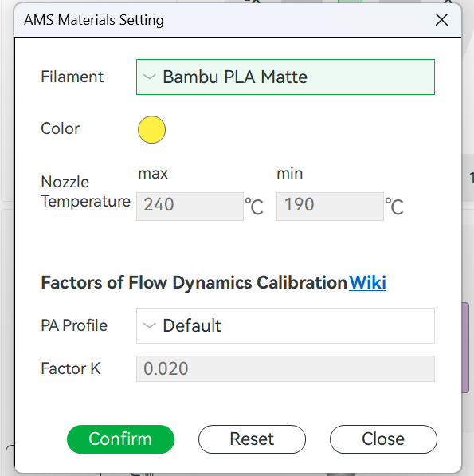Open the Wiki link for Flow Dynamics Calibration
The width and height of the screenshot is (474, 476).
point(367,282)
